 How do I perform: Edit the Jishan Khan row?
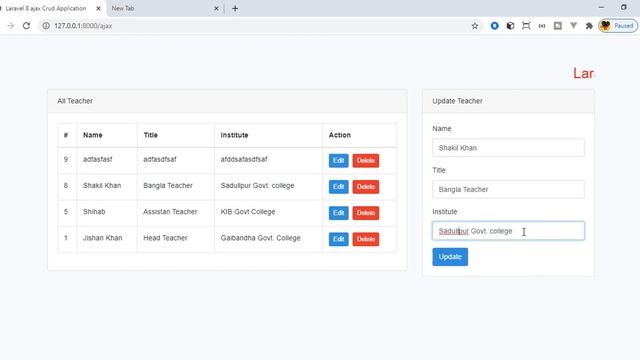pyautogui.click(x=338, y=239)
